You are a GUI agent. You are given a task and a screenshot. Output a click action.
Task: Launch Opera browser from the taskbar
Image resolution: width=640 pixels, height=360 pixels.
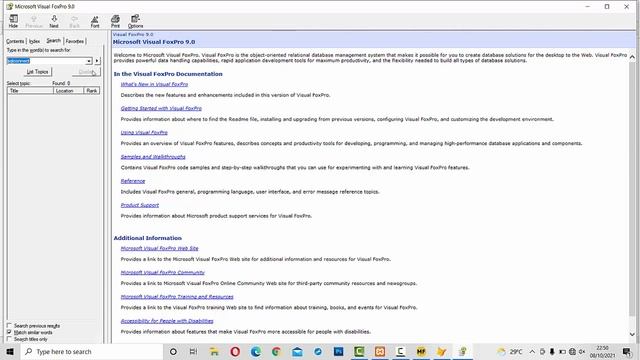(x=235, y=351)
